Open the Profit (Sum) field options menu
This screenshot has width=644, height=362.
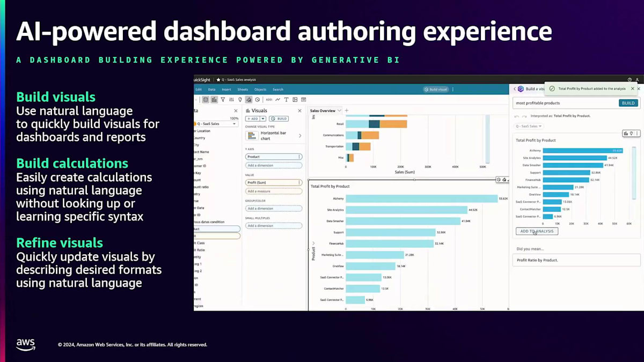[299, 182]
